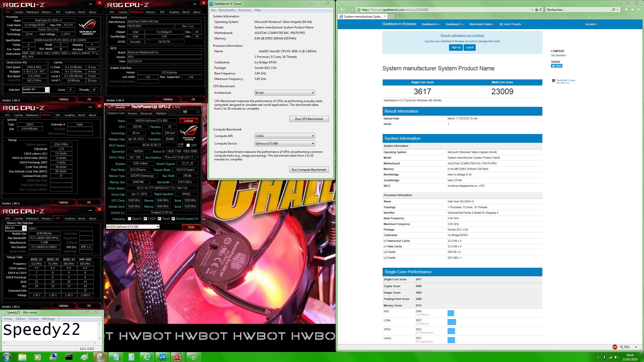The image size is (644, 362).
Task: Expand the Account dropdown on Geekbench Browser
Action: coord(591,24)
